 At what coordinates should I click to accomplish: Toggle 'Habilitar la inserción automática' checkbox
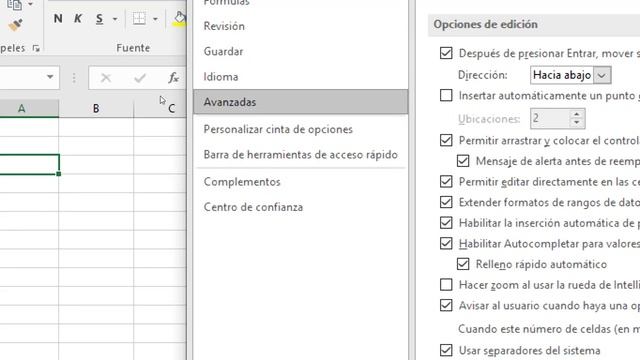(x=446, y=222)
